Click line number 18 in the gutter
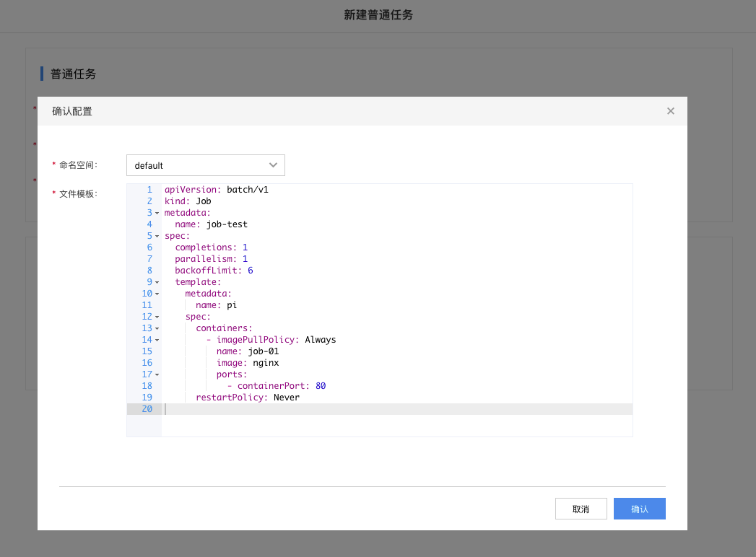756x557 pixels. 147,387
